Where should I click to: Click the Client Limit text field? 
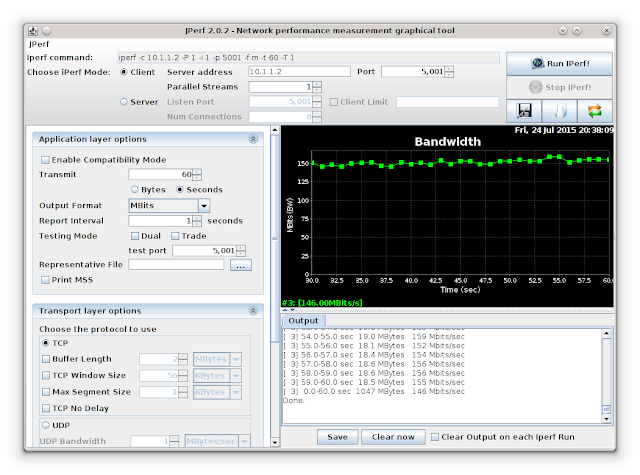[447, 102]
